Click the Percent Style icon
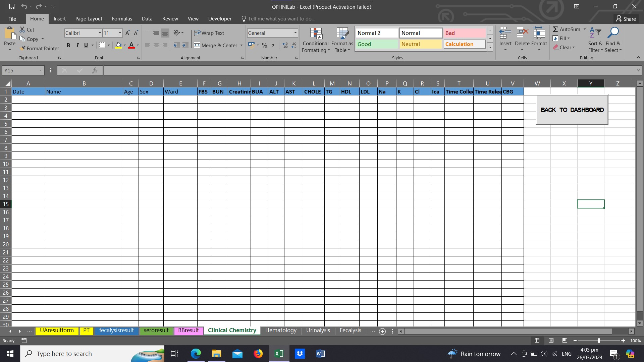The image size is (644, 362). point(265,45)
